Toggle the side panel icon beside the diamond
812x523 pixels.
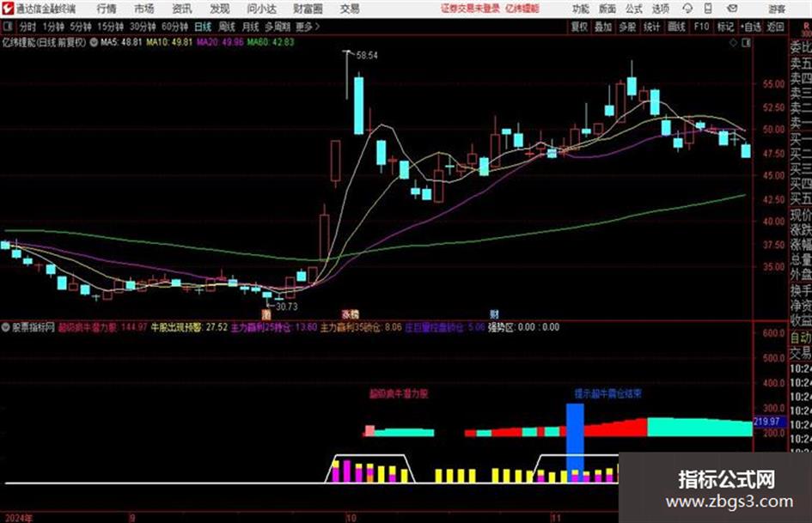click(746, 43)
